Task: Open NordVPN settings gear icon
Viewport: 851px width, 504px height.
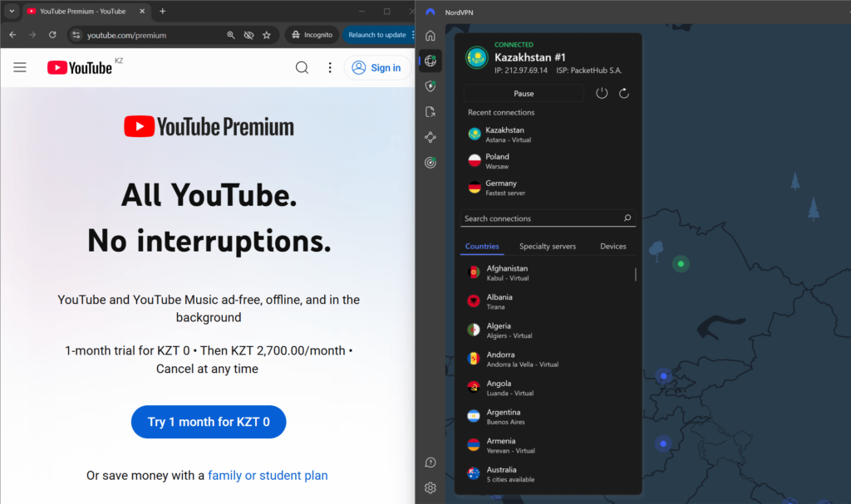Action: [430, 488]
